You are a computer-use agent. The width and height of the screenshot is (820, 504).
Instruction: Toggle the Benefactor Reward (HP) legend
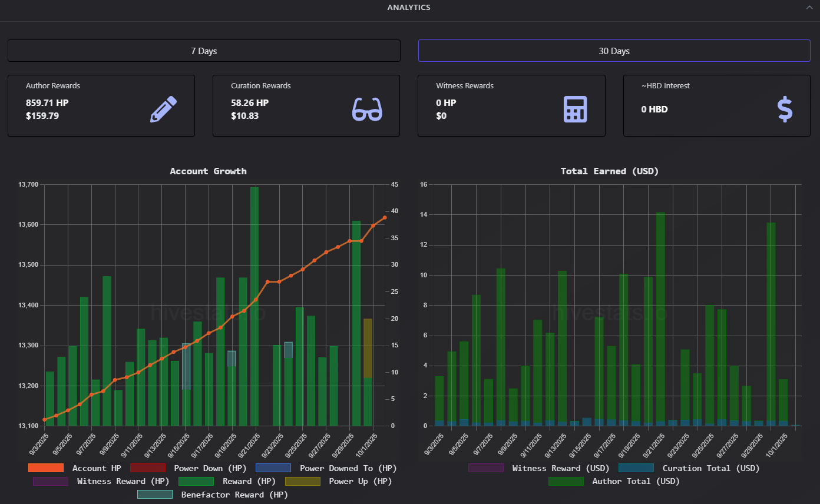(x=154, y=495)
